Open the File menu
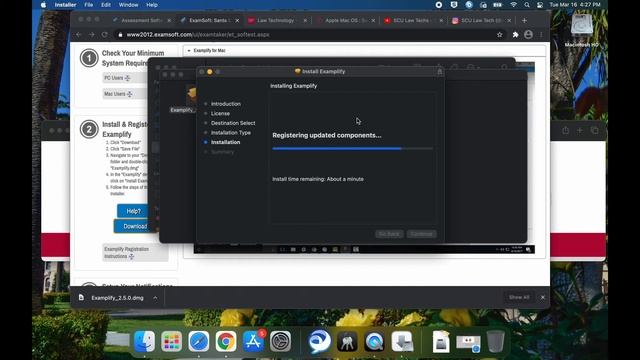640x360 pixels. [89, 5]
